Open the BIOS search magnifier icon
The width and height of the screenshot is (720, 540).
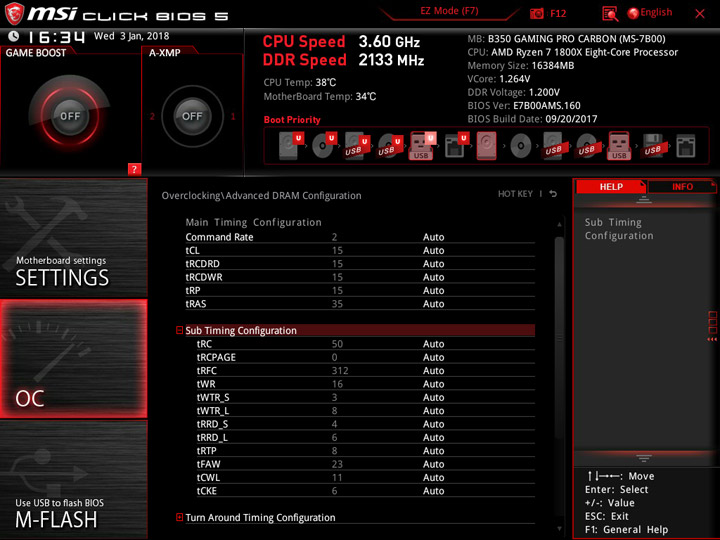point(610,14)
